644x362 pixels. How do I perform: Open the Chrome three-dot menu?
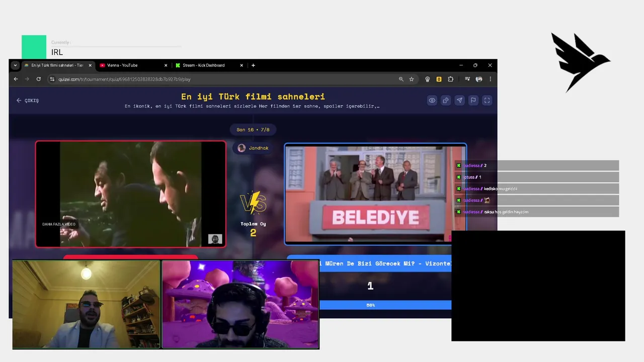tap(490, 79)
